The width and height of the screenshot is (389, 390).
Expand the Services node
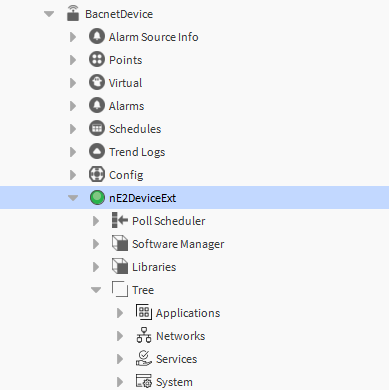point(120,359)
